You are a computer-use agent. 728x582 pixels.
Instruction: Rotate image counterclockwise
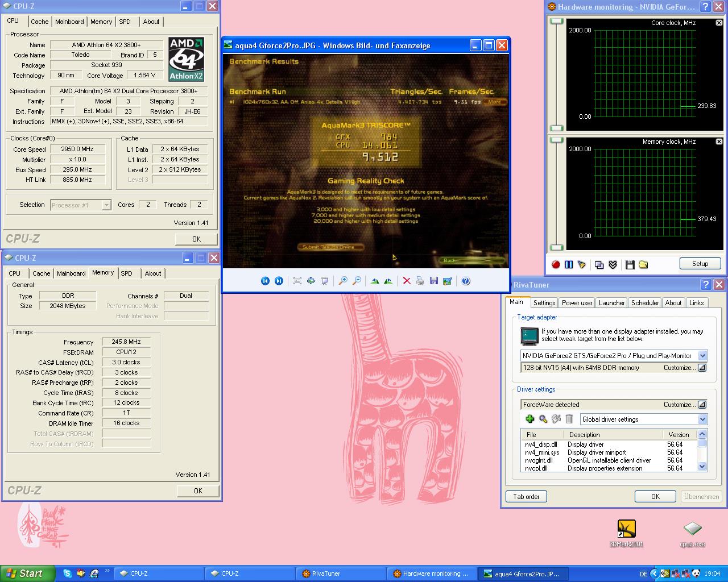tap(388, 281)
